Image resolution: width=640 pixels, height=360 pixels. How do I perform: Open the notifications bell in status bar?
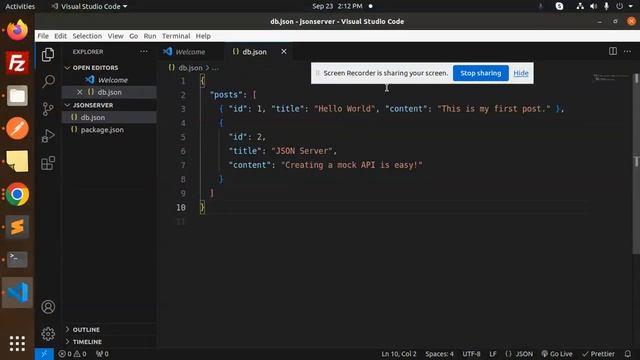click(x=628, y=354)
